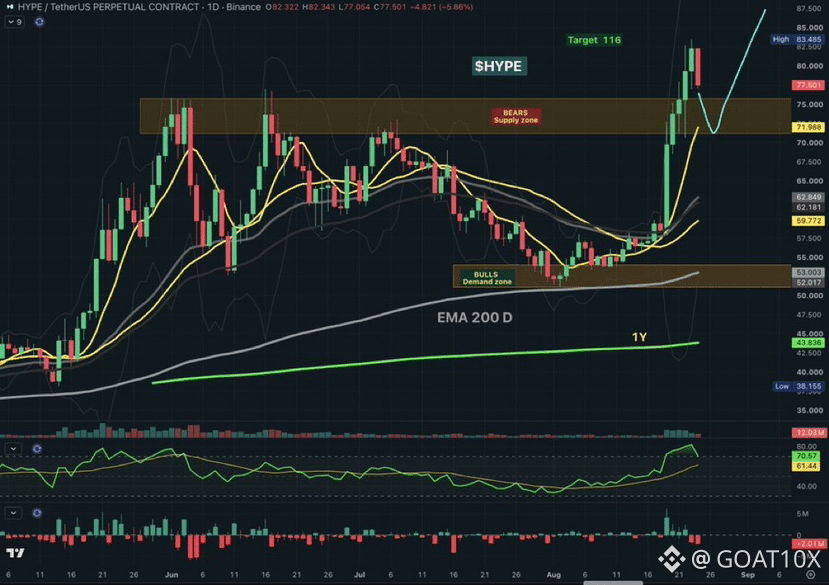Click the TradingView logo

coord(15,553)
